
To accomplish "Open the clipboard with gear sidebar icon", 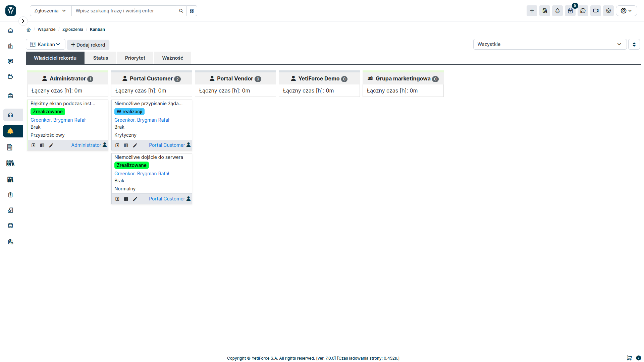I will (10, 242).
